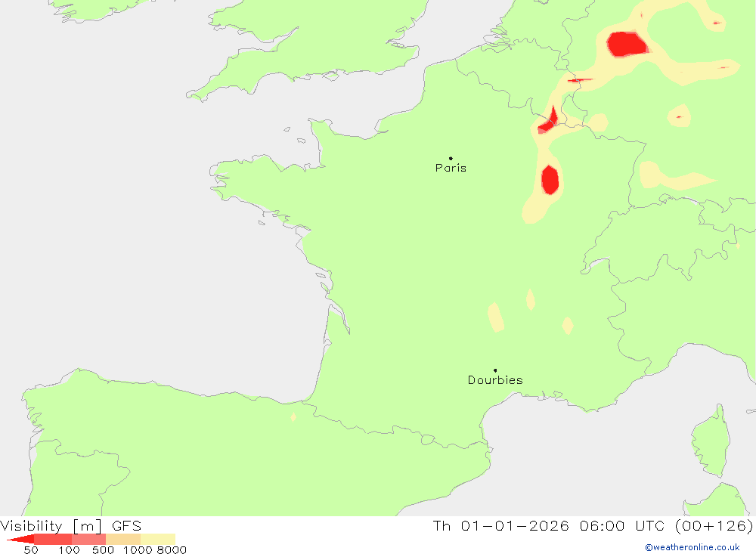Click the Dourbies location dot marker

point(495,370)
